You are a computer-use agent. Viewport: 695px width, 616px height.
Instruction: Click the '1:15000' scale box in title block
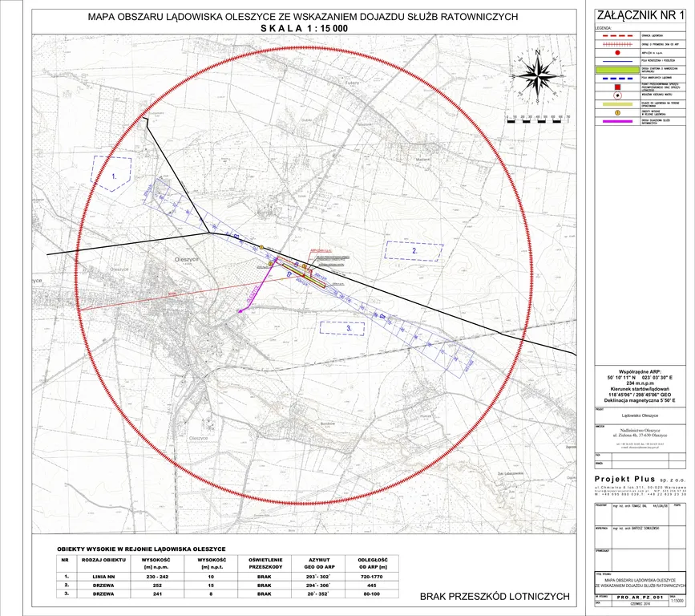(677, 601)
